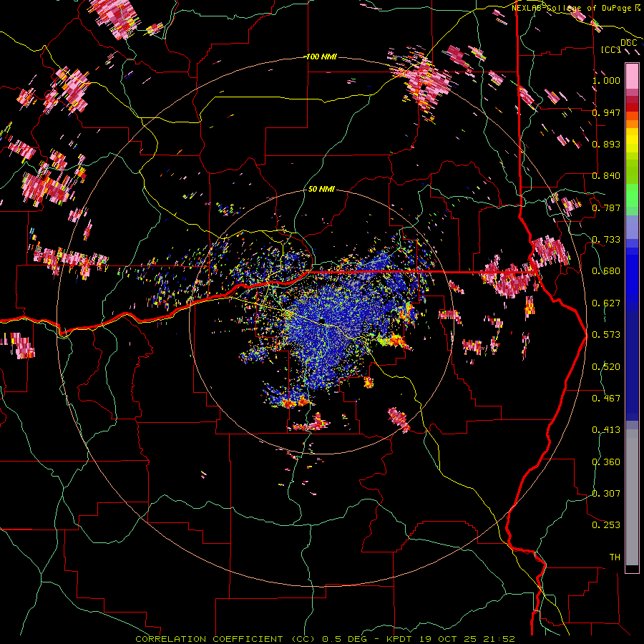Select the "[CC]" unit label
The width and height of the screenshot is (644, 644).
coord(611,49)
